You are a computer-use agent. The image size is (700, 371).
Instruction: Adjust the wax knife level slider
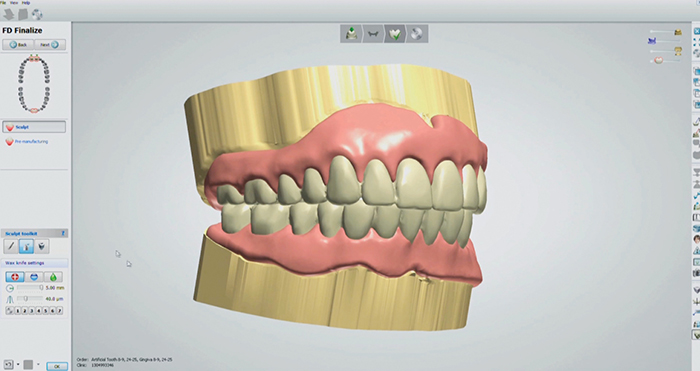pyautogui.click(x=30, y=299)
